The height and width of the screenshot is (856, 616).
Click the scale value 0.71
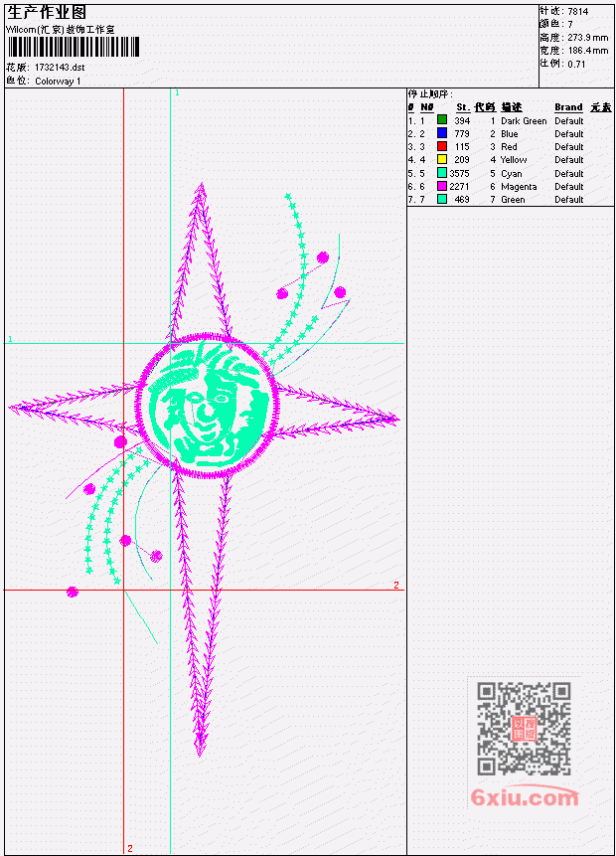576,65
